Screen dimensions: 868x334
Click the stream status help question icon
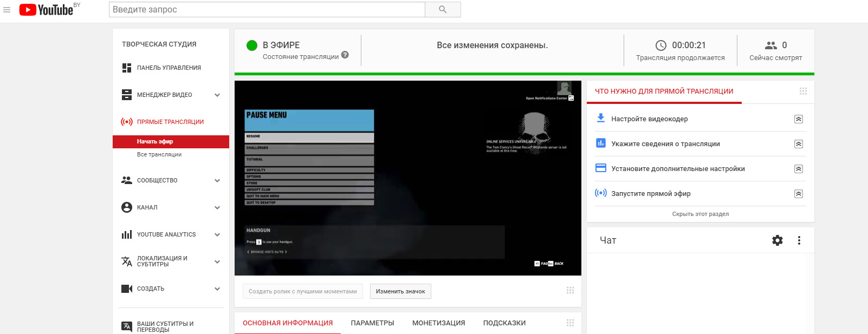345,55
